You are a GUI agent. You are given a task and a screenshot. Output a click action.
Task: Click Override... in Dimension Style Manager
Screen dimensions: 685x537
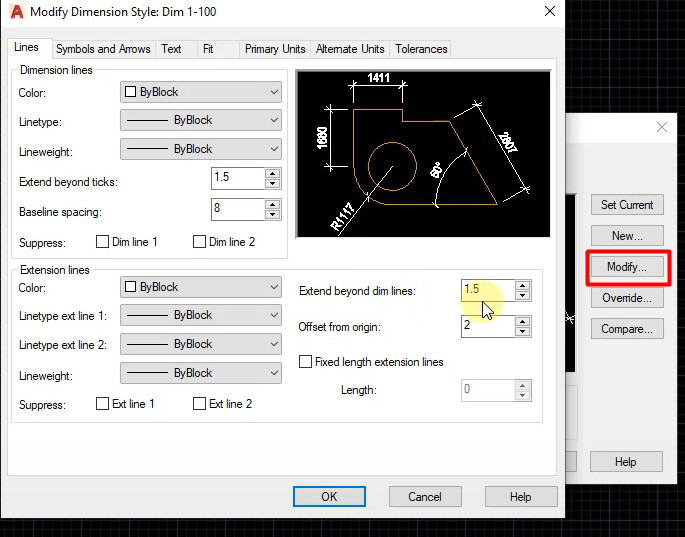(x=627, y=298)
